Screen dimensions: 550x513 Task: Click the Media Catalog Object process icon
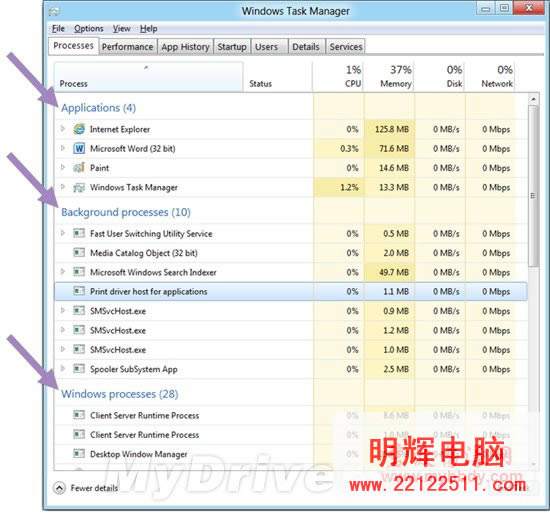pos(79,252)
